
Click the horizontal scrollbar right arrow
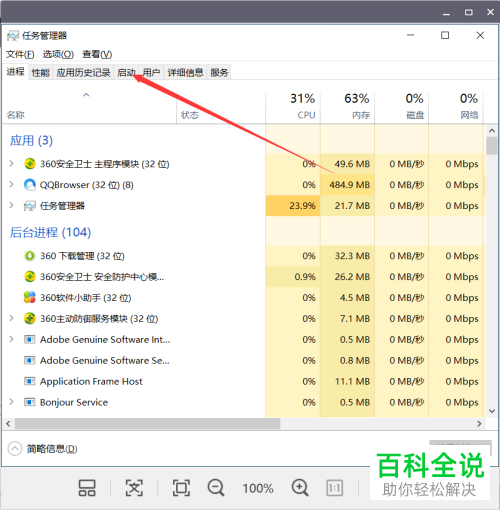tap(479, 424)
